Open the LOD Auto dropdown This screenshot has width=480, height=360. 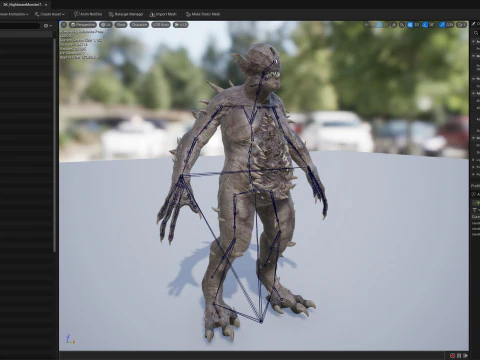pyautogui.click(x=161, y=25)
